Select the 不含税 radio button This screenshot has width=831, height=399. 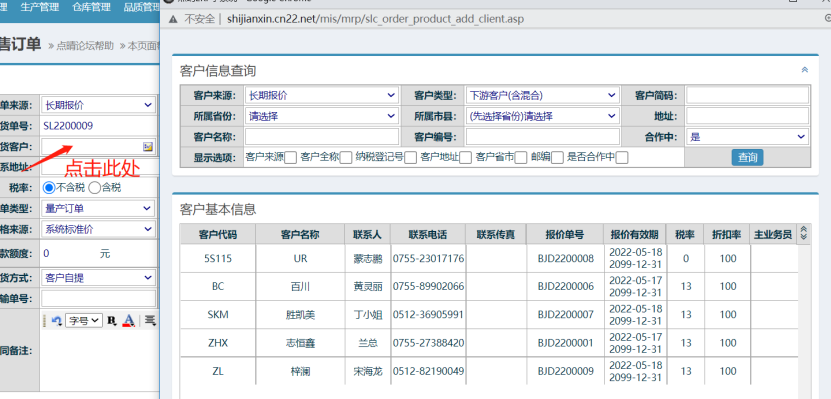tap(49, 187)
